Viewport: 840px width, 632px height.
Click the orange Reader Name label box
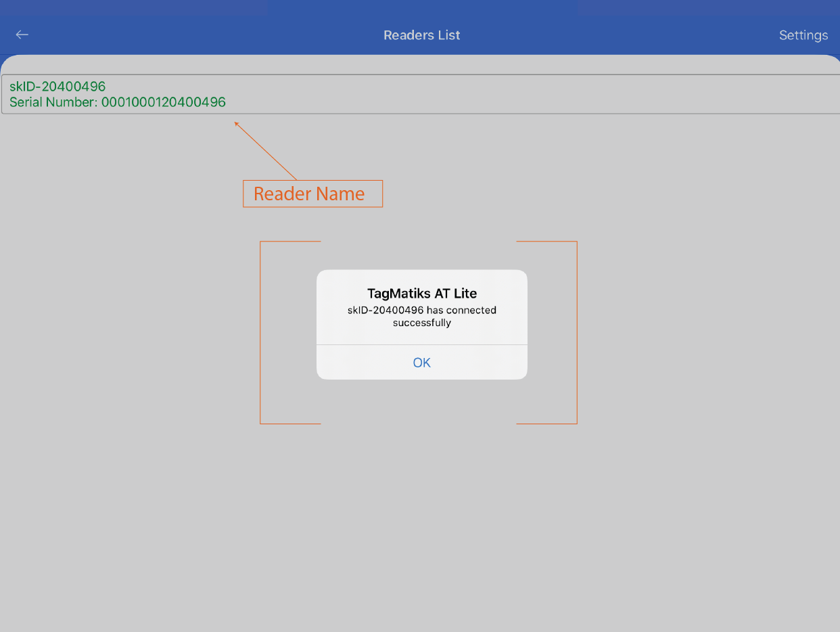(312, 194)
